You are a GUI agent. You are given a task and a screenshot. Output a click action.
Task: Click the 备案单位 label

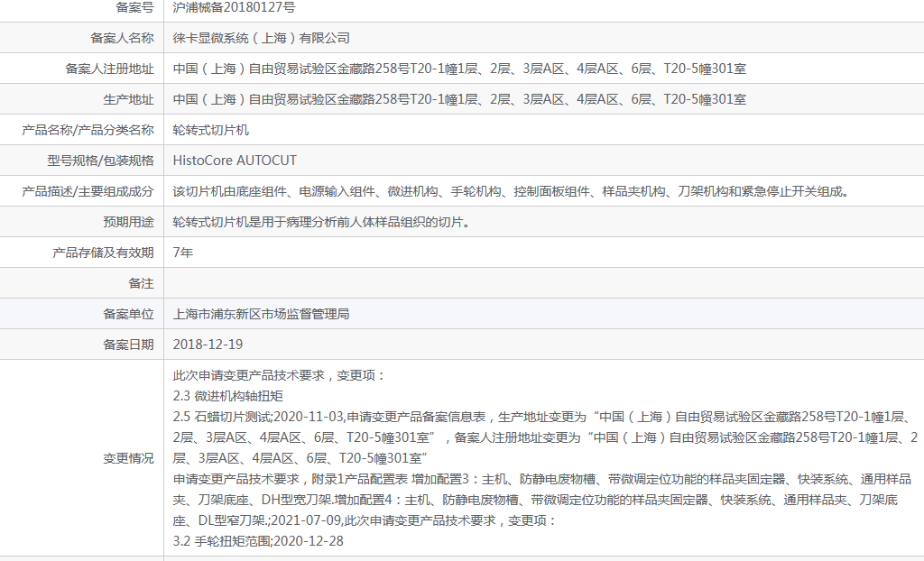pyautogui.click(x=128, y=314)
